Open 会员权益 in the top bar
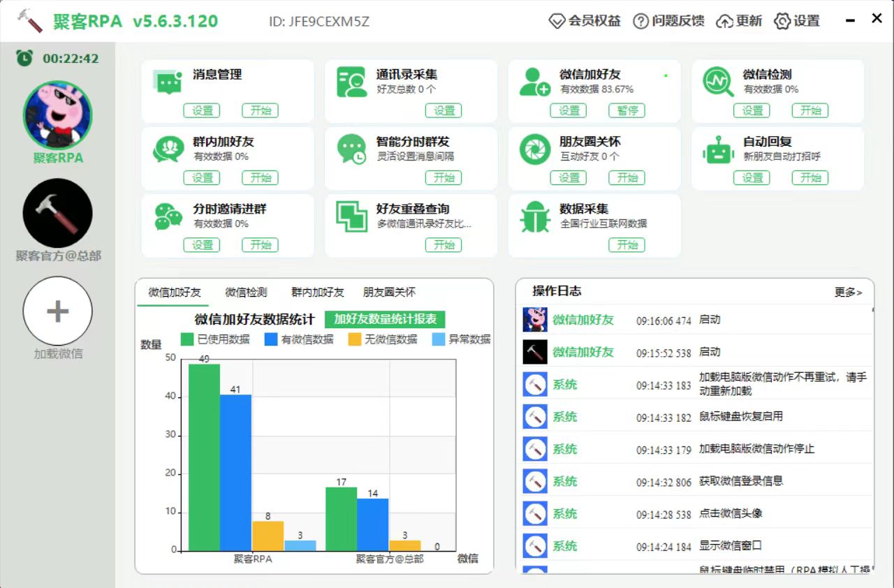 (585, 21)
